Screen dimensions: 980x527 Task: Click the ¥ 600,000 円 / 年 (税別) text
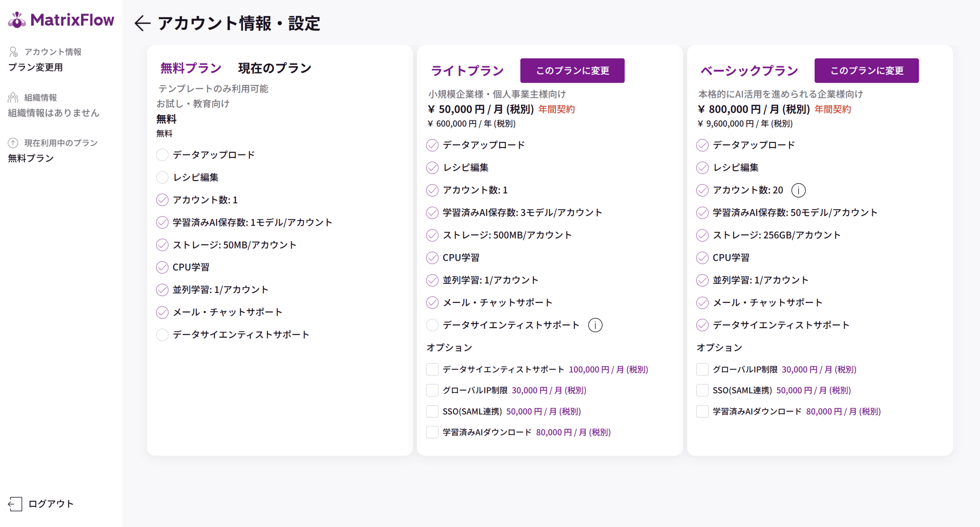(471, 124)
